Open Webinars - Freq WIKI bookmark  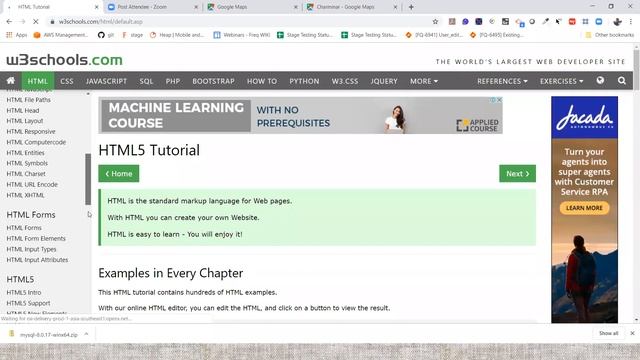[242, 35]
